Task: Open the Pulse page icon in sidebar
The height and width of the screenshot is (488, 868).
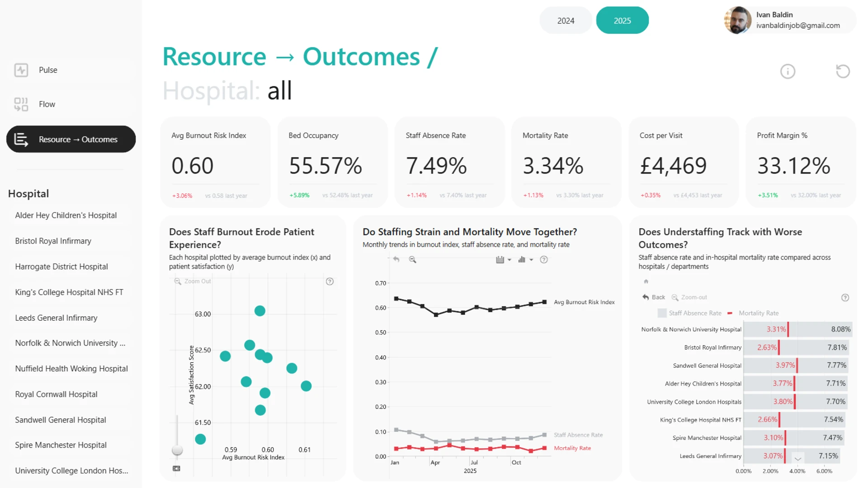Action: tap(21, 70)
